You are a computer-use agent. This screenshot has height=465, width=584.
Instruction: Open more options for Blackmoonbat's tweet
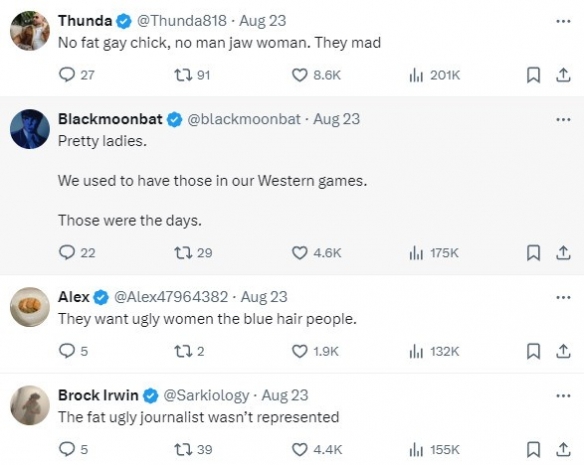[x=563, y=120]
